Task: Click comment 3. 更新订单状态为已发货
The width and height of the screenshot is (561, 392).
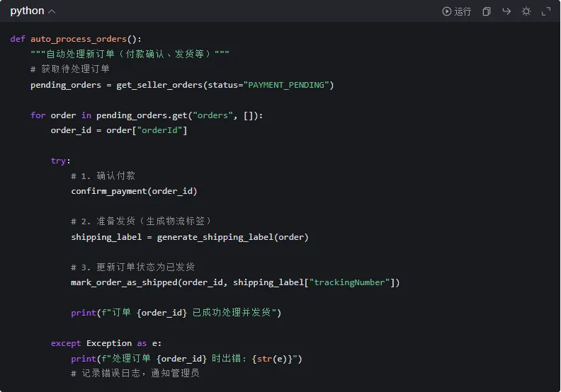Action: [x=132, y=267]
